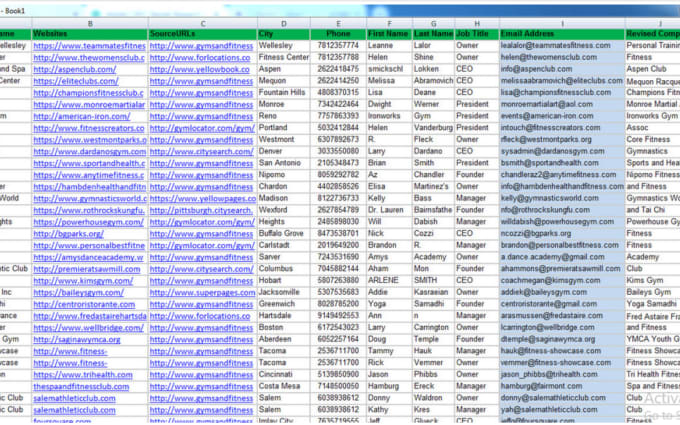Open the baileysgym.com link
This screenshot has height=425, width=680.
pyautogui.click(x=78, y=292)
